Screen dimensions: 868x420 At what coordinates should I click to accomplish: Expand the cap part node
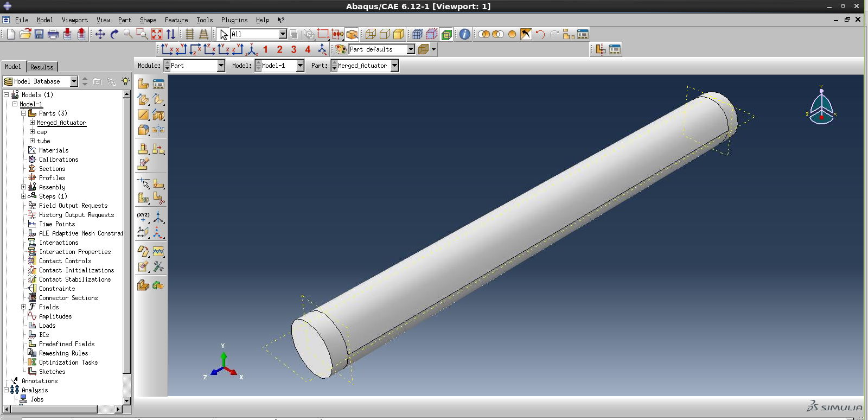[32, 132]
